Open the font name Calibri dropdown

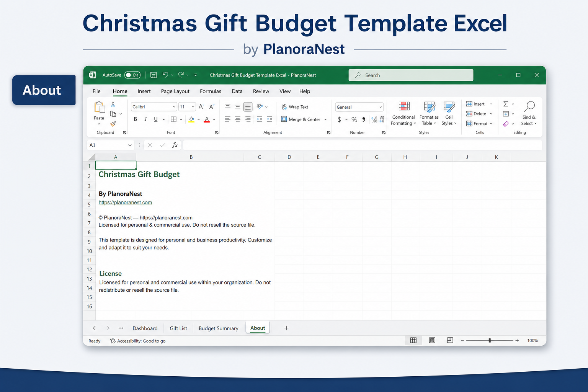pyautogui.click(x=174, y=107)
